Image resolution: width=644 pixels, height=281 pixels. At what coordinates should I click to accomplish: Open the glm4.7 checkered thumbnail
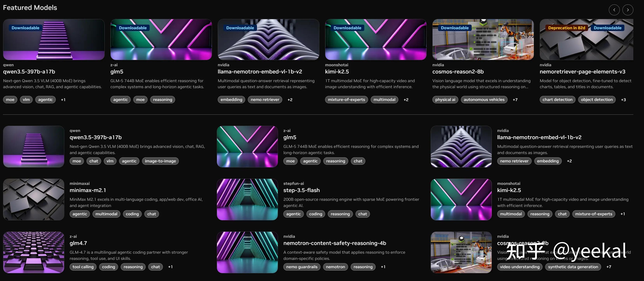(34, 252)
